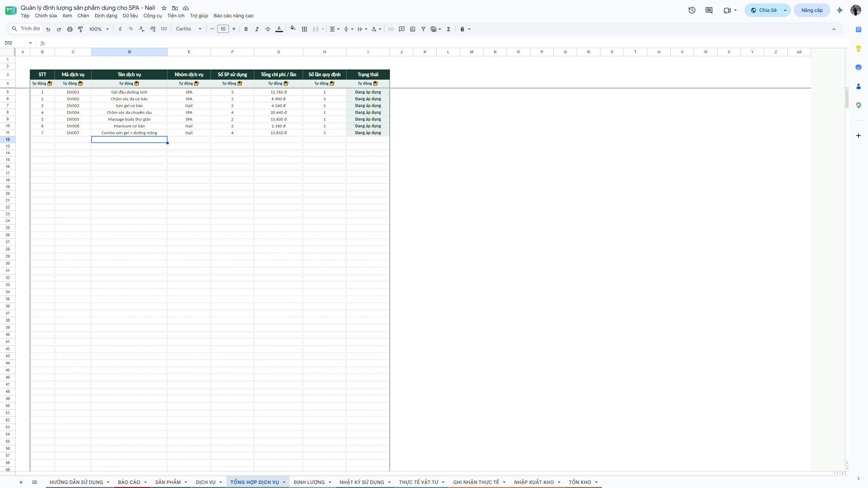The height and width of the screenshot is (488, 868).
Task: Open the all sheets list icon
Action: click(35, 482)
